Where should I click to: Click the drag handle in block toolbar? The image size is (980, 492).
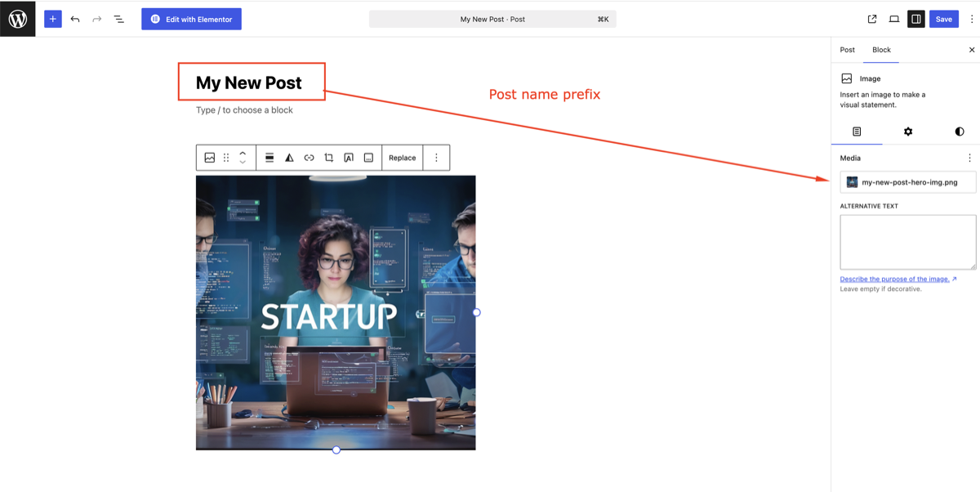tap(226, 158)
